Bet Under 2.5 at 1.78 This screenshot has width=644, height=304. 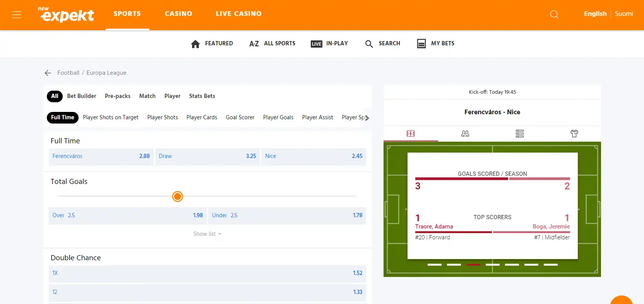click(287, 216)
